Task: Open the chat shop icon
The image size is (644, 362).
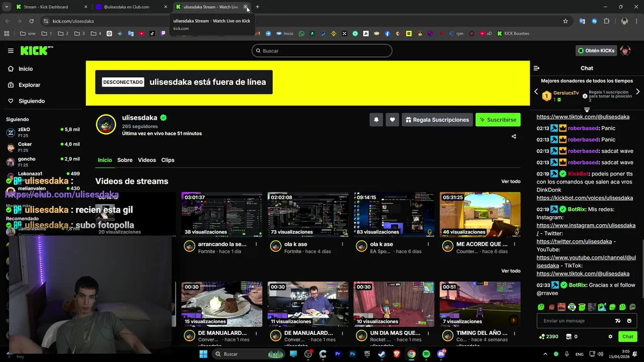Action: tap(569, 336)
